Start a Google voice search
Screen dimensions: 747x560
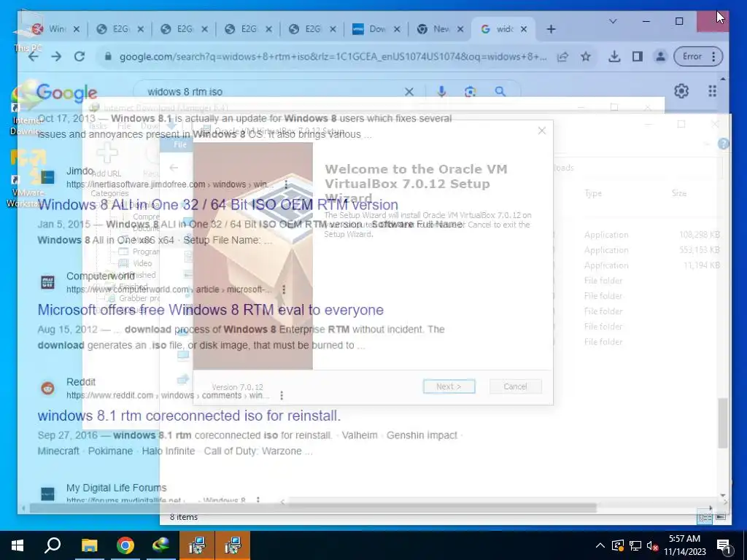point(441,91)
